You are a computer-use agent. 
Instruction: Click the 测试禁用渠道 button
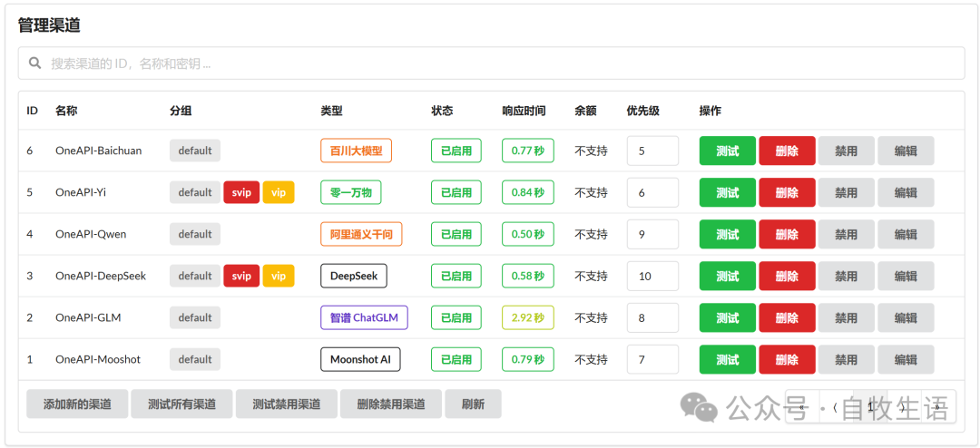(x=286, y=404)
